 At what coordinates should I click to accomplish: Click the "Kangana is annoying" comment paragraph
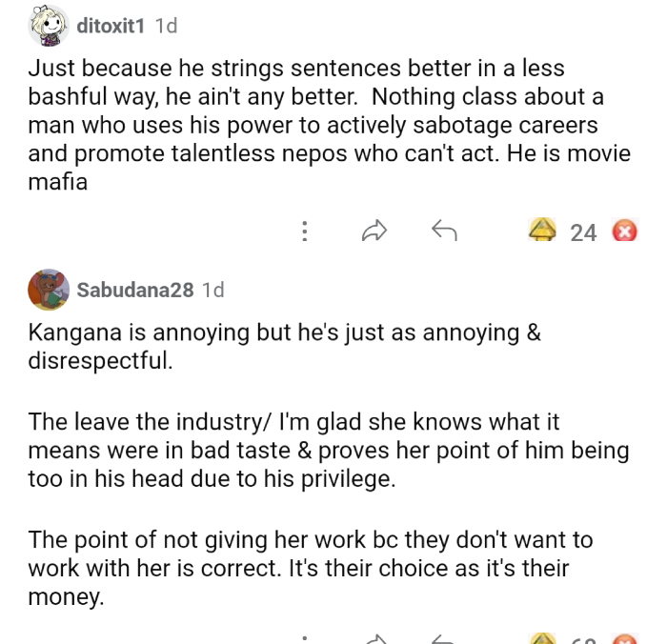tap(286, 347)
